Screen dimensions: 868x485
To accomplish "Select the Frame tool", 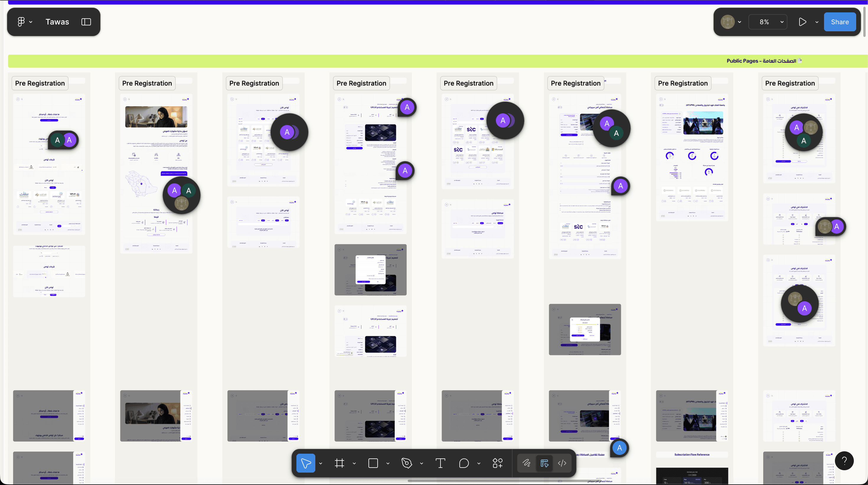I will coord(339,463).
